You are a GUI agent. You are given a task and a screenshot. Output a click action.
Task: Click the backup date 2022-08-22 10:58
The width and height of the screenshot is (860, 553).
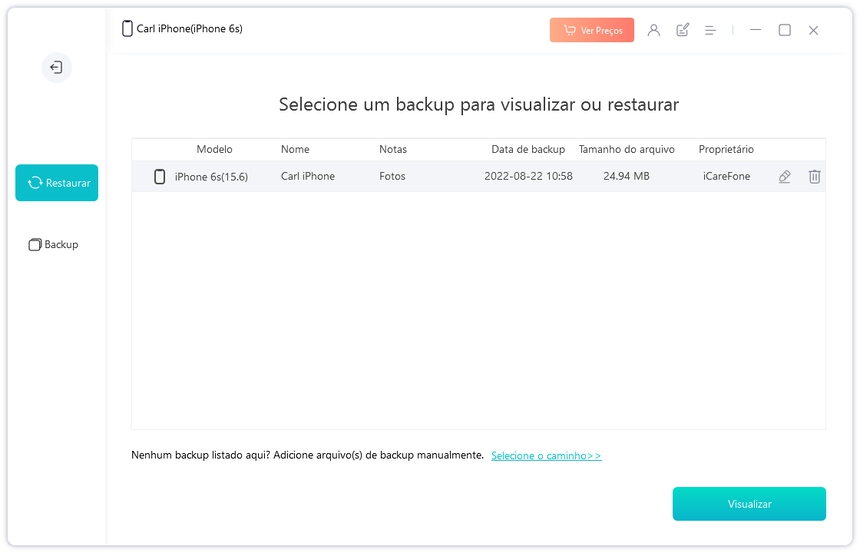click(528, 176)
